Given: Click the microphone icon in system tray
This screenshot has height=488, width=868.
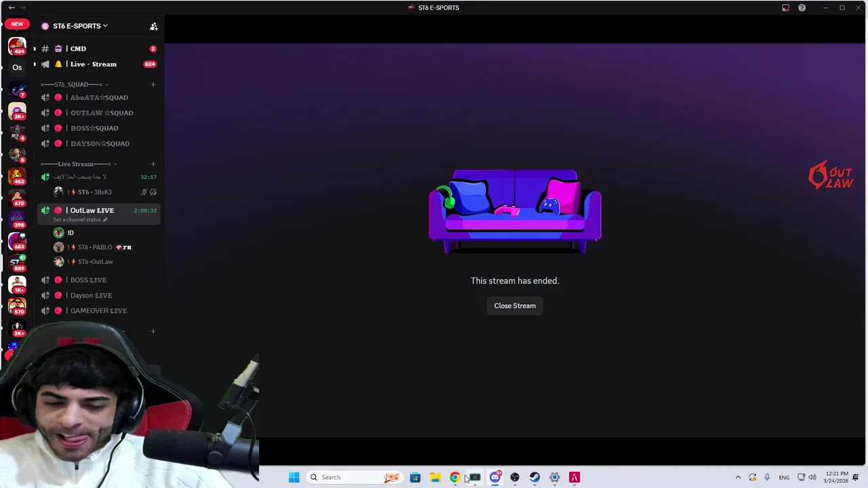Looking at the screenshot, I should pos(767,477).
